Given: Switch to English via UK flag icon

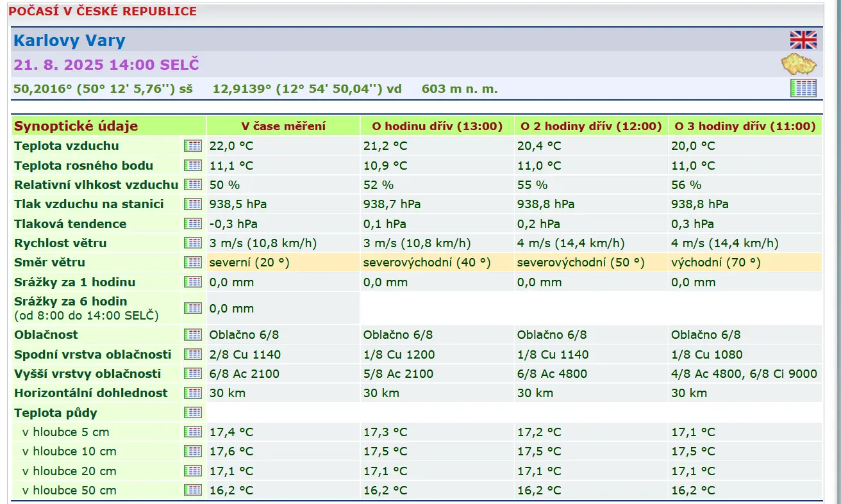Looking at the screenshot, I should coord(803,40).
